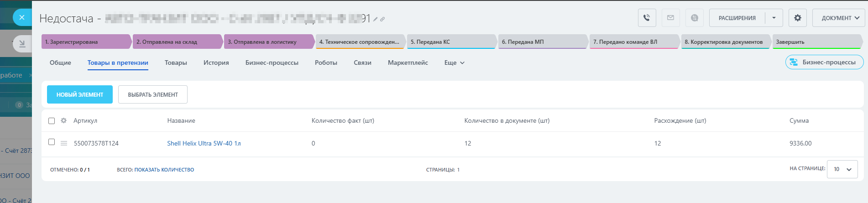Expand the Расширения dropdown arrow
The width and height of the screenshot is (868, 203).
pyautogui.click(x=774, y=18)
